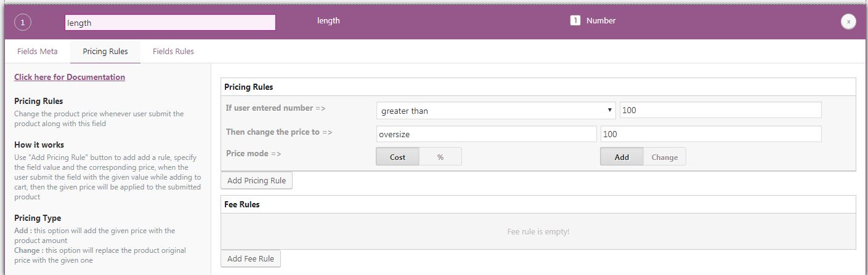
Task: Click the price label field 'oversize'
Action: [486, 134]
